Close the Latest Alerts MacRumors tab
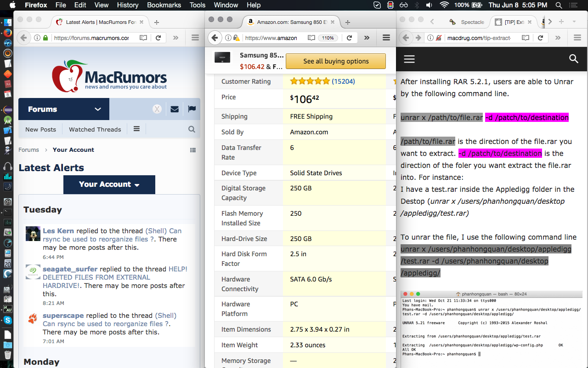Viewport: 588px width, 368px height. coord(141,22)
